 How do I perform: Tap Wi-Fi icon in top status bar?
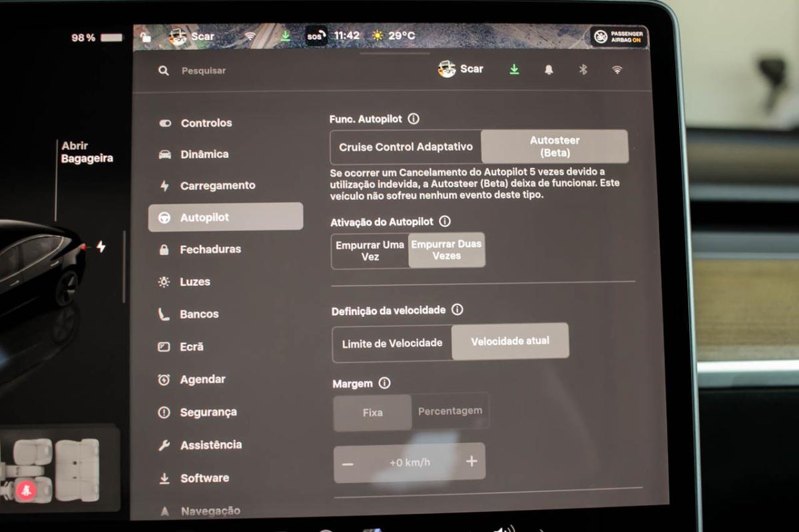pyautogui.click(x=250, y=36)
